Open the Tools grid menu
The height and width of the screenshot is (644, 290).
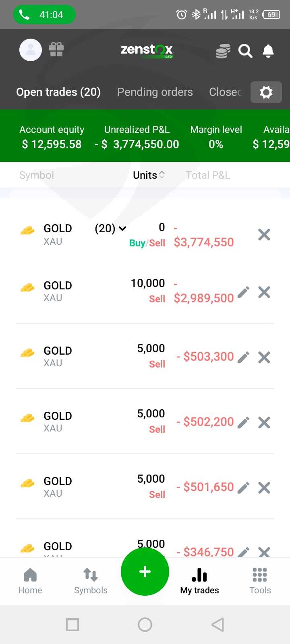260,581
